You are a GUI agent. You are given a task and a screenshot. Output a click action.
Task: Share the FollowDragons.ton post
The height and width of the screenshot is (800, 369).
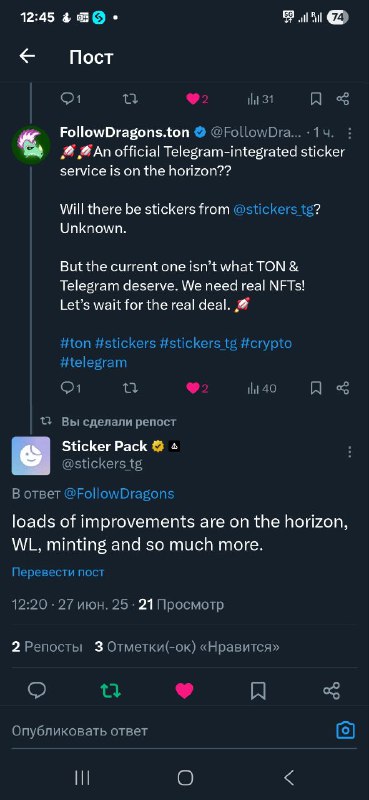[343, 388]
